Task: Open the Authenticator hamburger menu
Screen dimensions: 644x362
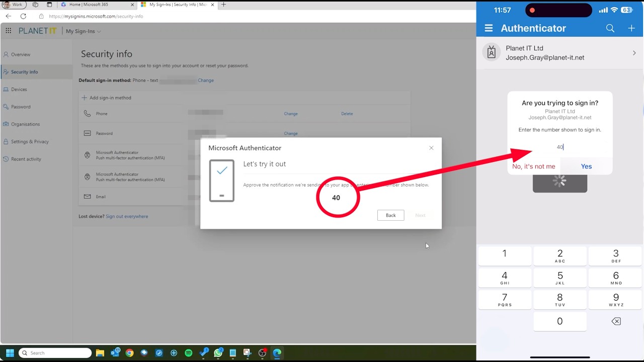Action: point(489,29)
